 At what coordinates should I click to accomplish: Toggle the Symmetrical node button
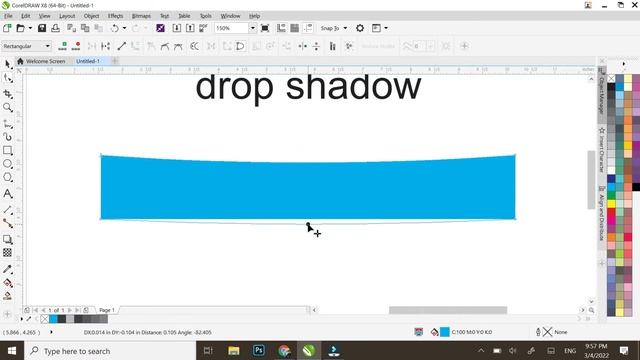[x=178, y=46]
